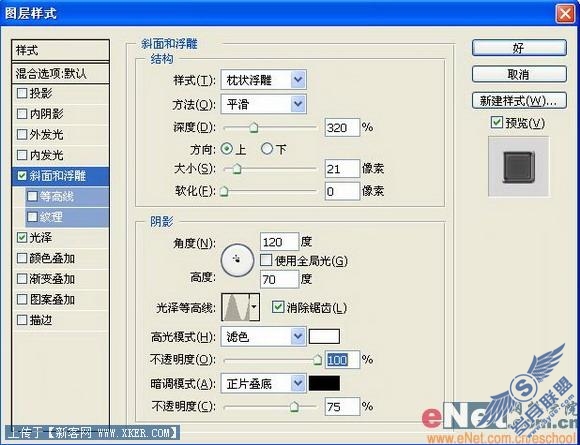
Task: Open the gloss contour (光泽等高线) picker arrow
Action: point(254,307)
